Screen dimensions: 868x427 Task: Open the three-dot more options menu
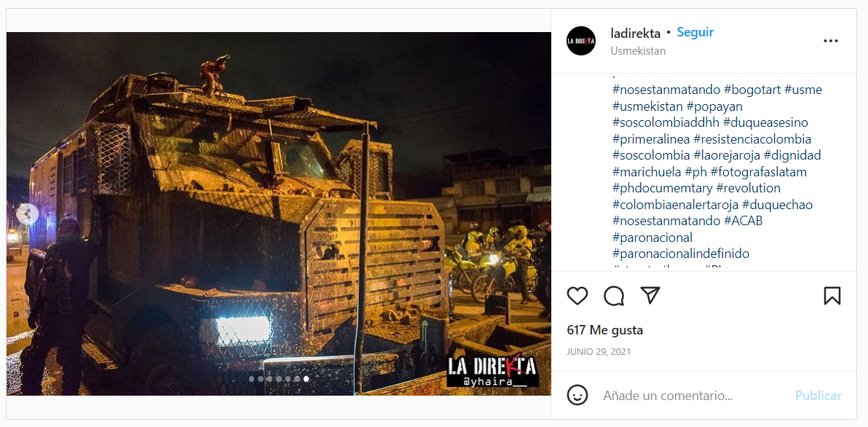coord(830,41)
